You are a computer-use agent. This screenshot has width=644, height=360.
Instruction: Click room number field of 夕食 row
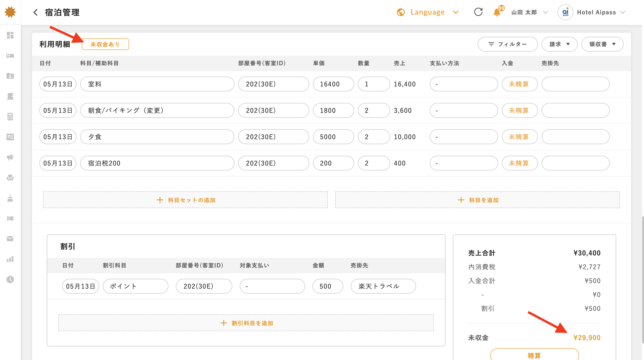[x=274, y=137]
